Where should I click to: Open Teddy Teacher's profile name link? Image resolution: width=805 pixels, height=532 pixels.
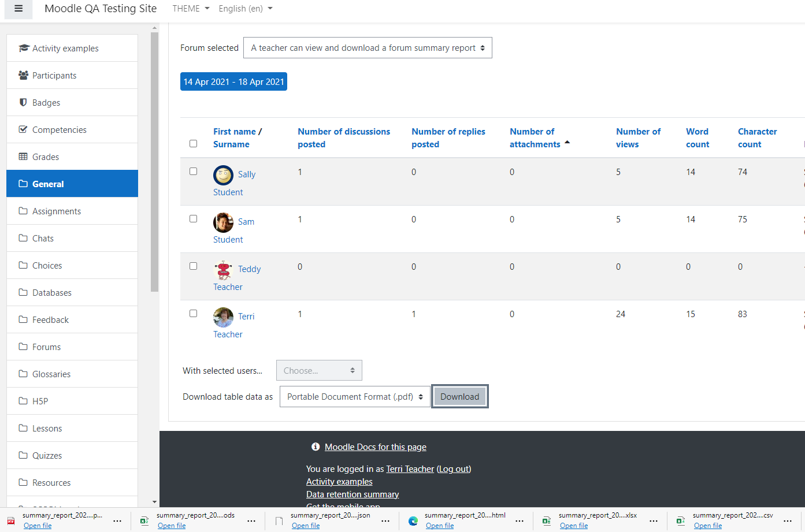[249, 269]
